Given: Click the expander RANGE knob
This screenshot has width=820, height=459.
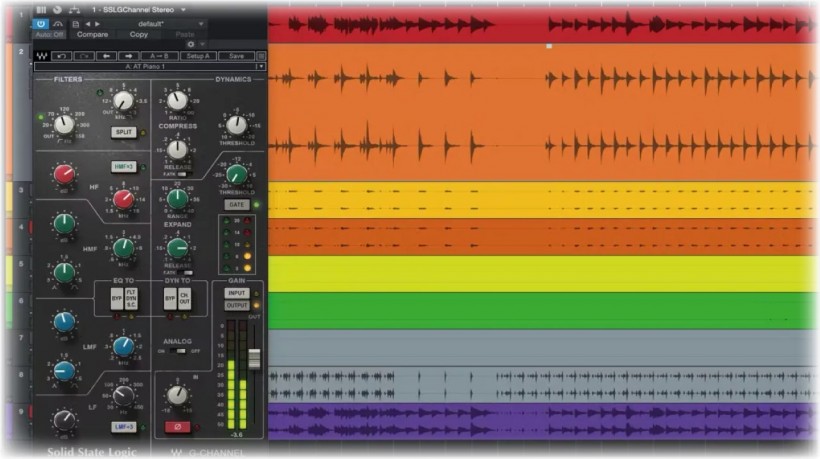Looking at the screenshot, I should coord(177,199).
